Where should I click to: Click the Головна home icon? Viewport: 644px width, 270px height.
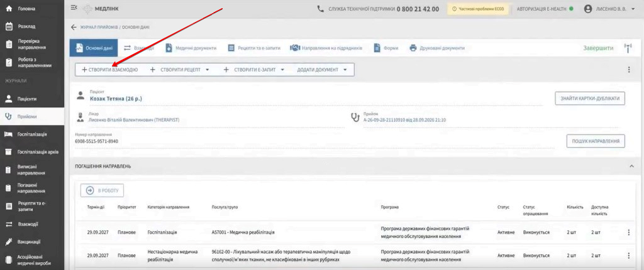click(x=8, y=9)
